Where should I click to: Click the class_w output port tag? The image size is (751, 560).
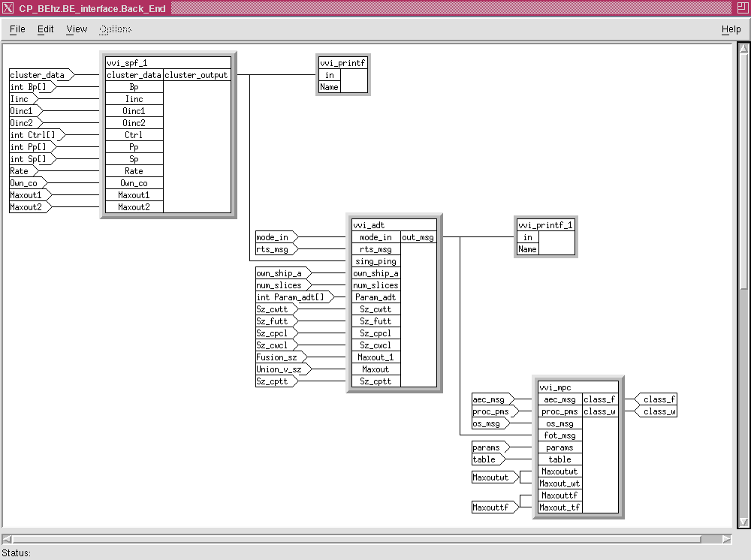click(x=658, y=411)
